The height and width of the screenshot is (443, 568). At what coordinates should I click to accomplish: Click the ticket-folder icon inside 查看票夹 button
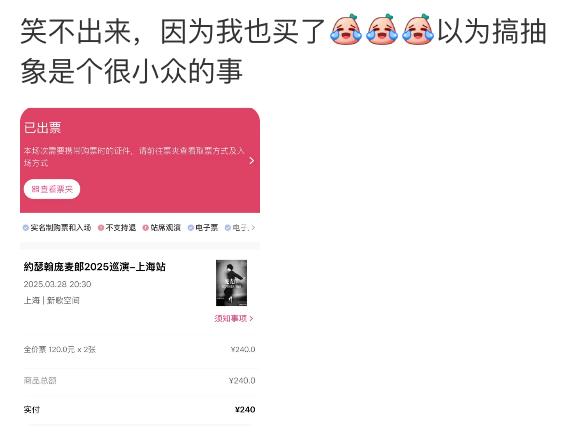(x=35, y=189)
